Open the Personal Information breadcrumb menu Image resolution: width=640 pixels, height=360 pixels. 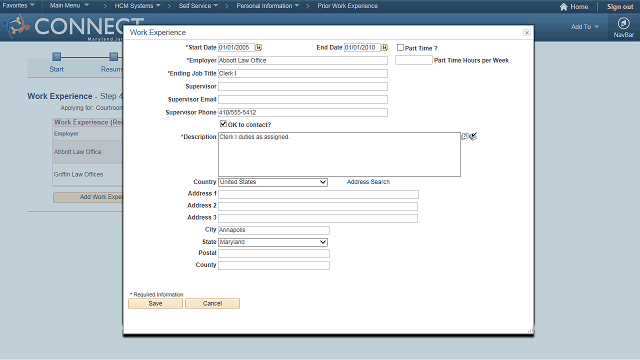(x=267, y=6)
